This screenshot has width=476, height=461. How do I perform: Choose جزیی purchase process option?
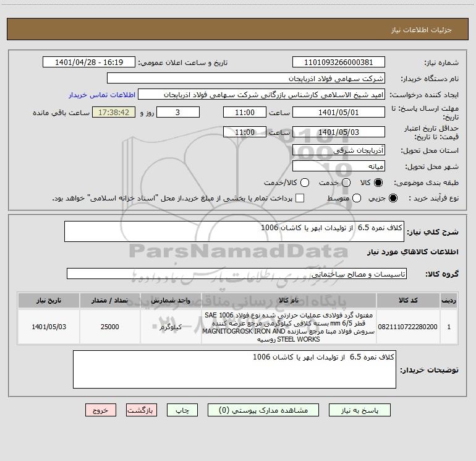[x=393, y=198]
